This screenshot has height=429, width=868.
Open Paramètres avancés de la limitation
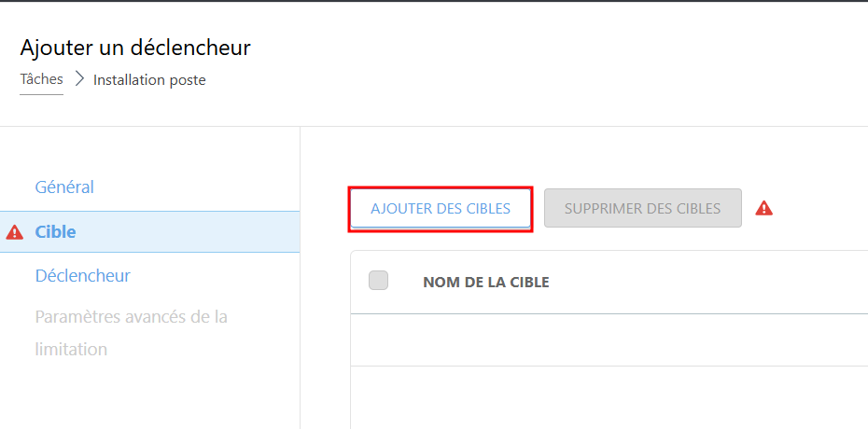click(x=132, y=333)
